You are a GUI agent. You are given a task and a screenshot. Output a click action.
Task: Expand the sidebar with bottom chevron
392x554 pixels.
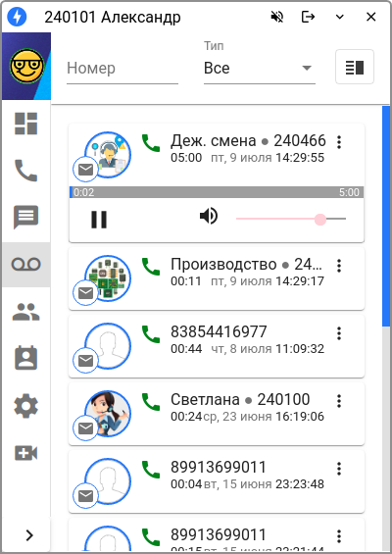coord(29,535)
